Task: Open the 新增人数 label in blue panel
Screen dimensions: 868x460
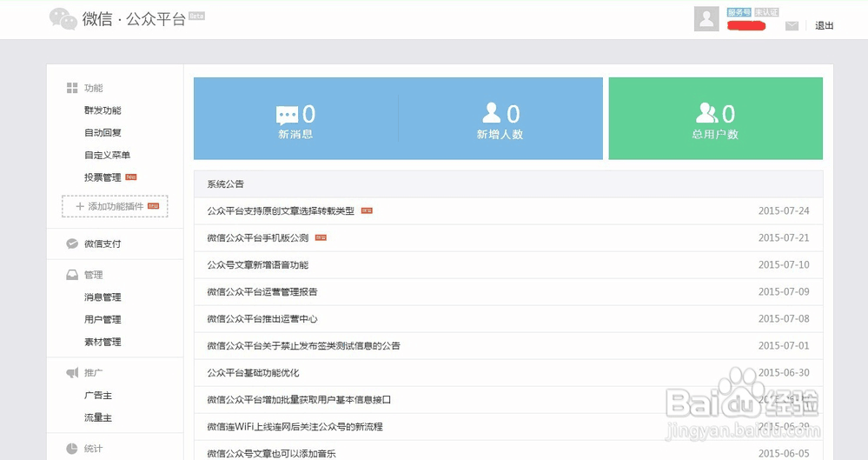Action: point(500,134)
